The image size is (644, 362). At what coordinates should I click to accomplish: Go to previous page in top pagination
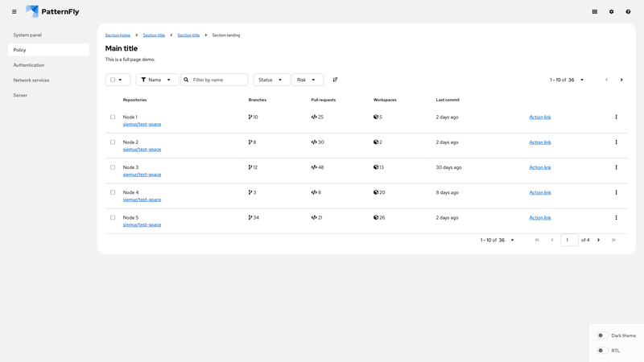(607, 80)
